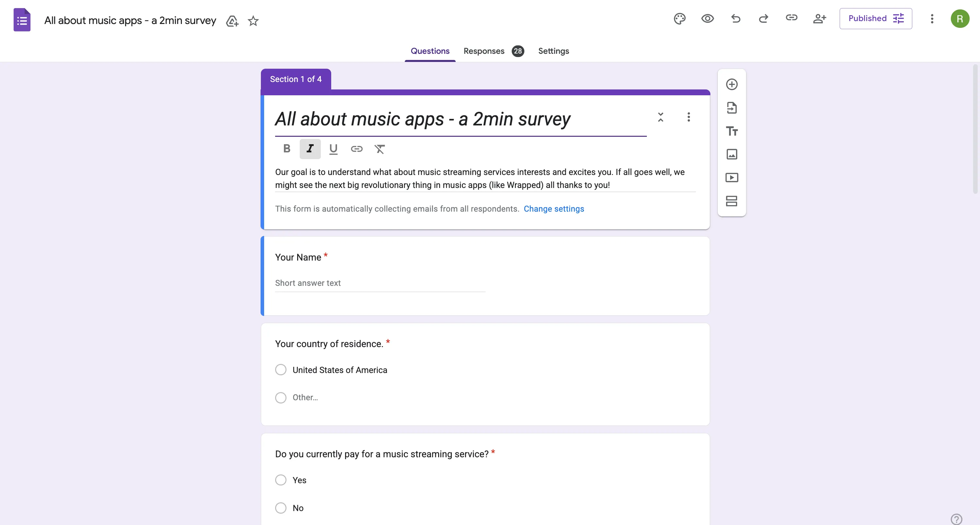The width and height of the screenshot is (980, 525).
Task: Click the undo arrow icon
Action: pyautogui.click(x=735, y=19)
